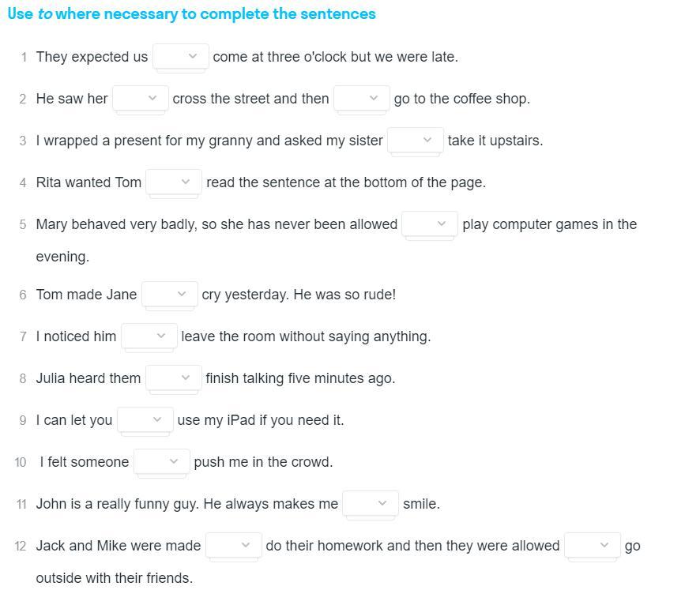This screenshot has height=605, width=700.
Task: Open dropdown after "I noticed him"
Action: [149, 336]
